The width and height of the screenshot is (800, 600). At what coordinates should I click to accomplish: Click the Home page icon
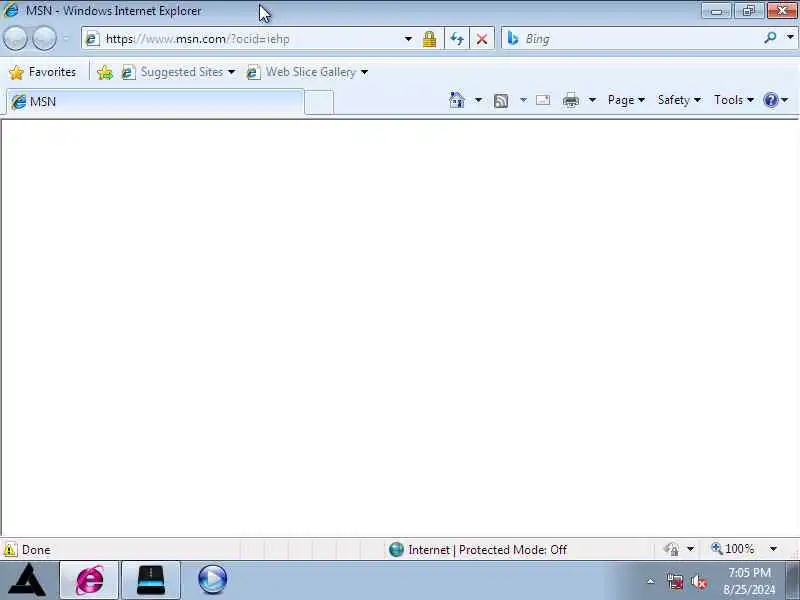coord(457,100)
